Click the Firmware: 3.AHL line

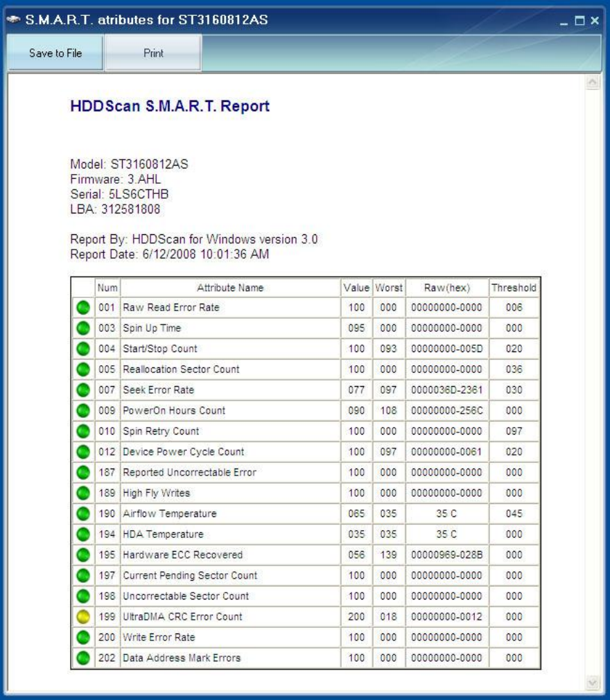116,180
